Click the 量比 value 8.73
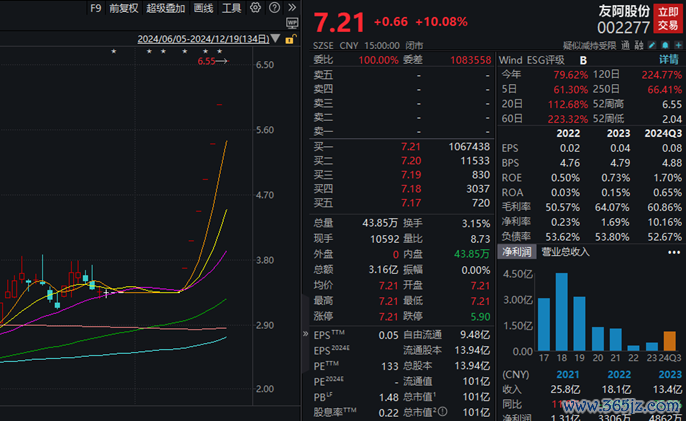Screen dimensions: 686x421 480,239
